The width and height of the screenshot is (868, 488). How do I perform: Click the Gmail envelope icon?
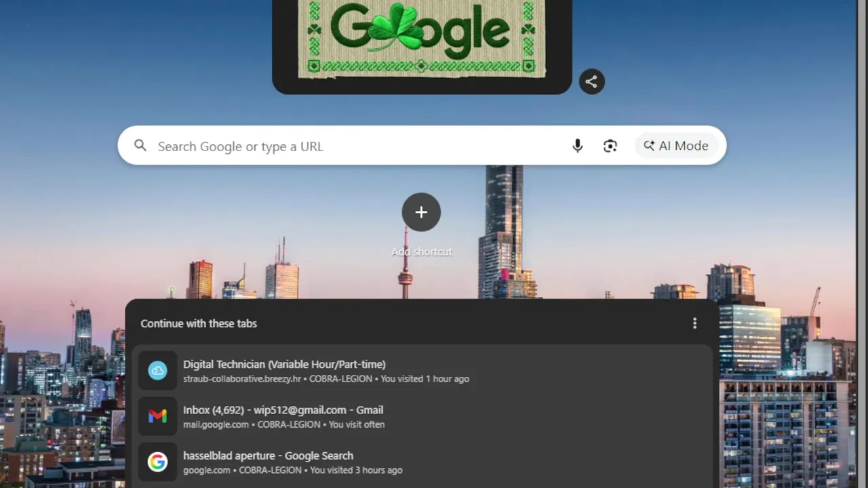[x=157, y=416]
